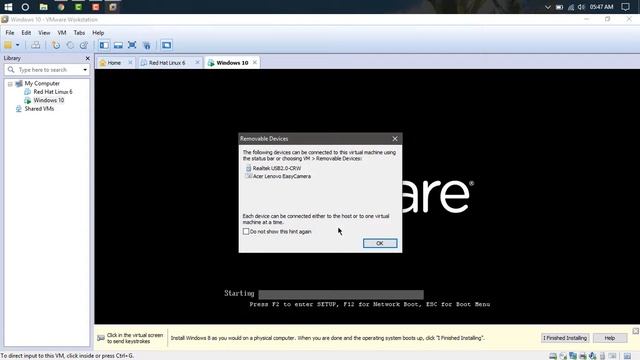This screenshot has height=360, width=640.
Task: Click the printer status bar icon
Action: [x=583, y=356]
